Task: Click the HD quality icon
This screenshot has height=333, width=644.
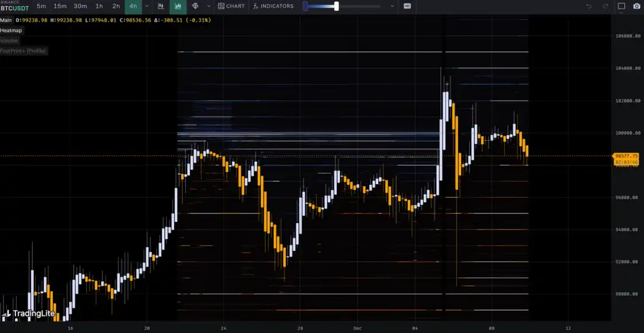Action: click(x=407, y=6)
